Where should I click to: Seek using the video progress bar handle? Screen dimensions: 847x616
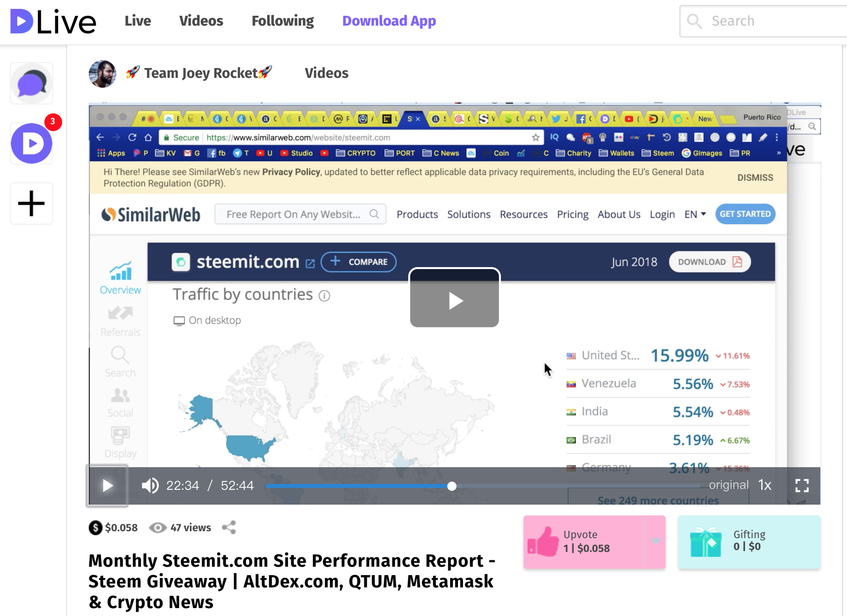click(452, 486)
